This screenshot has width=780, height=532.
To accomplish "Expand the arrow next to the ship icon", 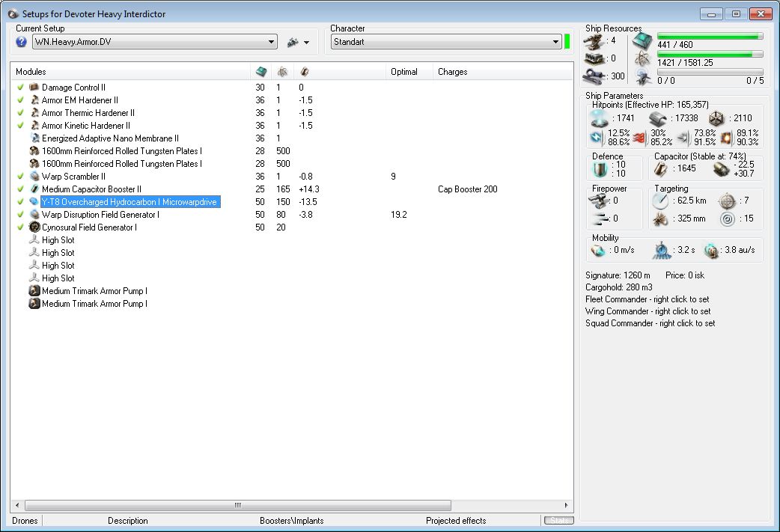I will [306, 43].
